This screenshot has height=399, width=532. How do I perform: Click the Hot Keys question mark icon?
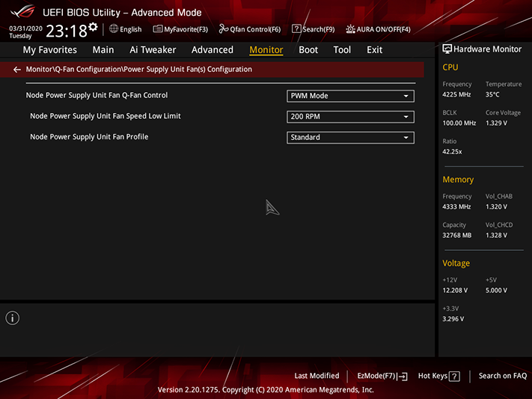454,377
